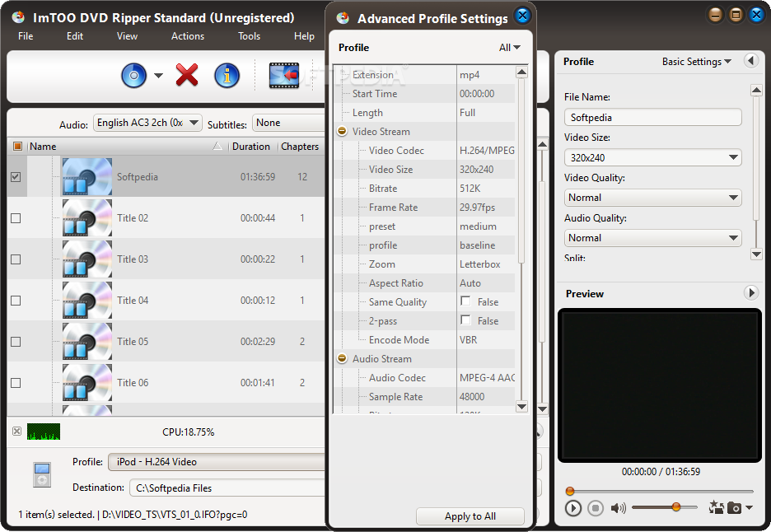
Task: Click the File Name input field
Action: (x=653, y=118)
